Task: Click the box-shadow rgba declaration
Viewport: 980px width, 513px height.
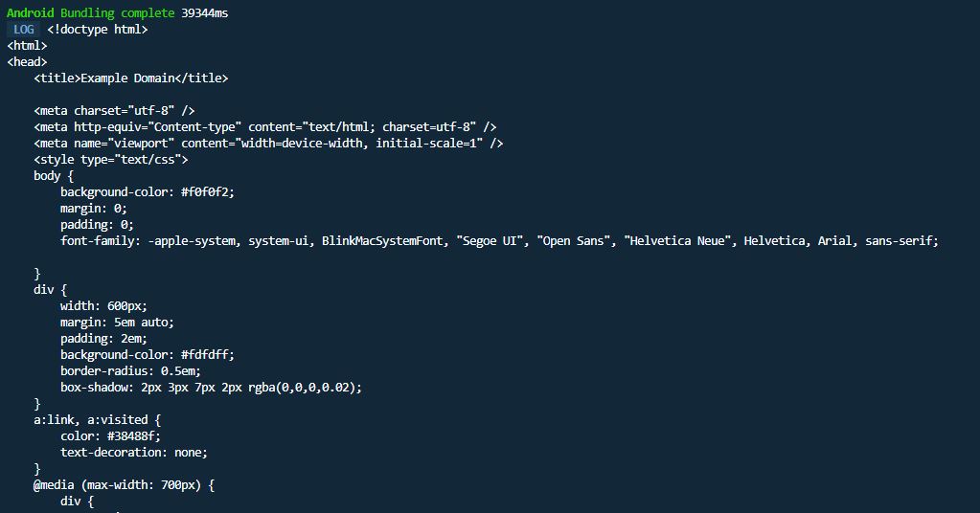Action: tap(211, 388)
